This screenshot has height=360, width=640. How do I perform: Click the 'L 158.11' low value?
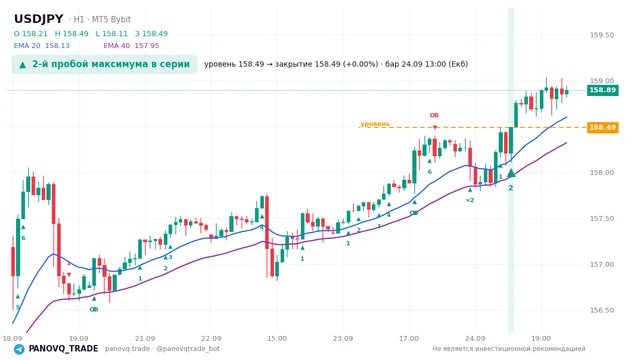pyautogui.click(x=111, y=34)
